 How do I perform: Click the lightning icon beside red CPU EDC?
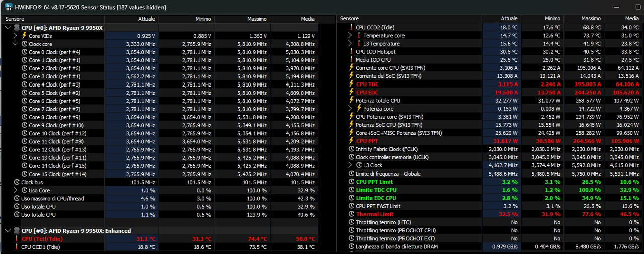point(351,93)
